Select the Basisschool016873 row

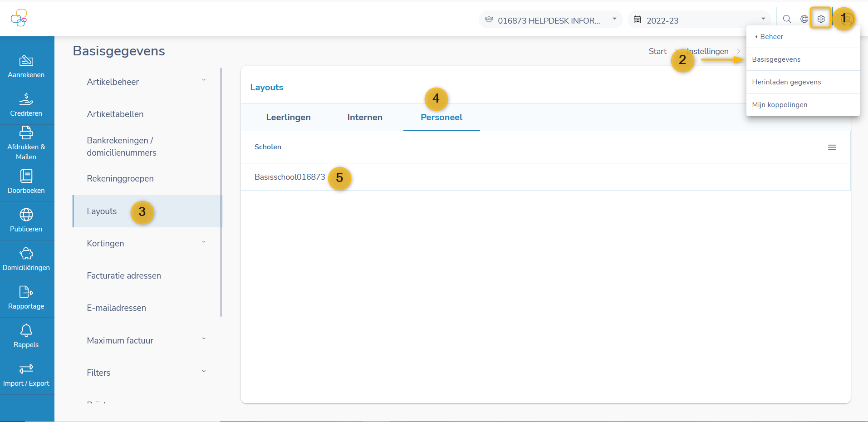[x=289, y=177]
